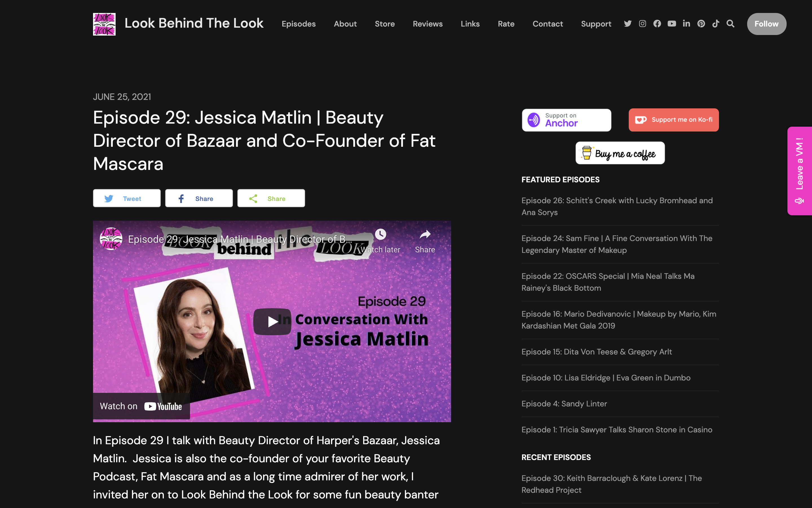Screen dimensions: 812x508
Task: Click the JUNE 25, 2021 date text
Action: pos(122,97)
